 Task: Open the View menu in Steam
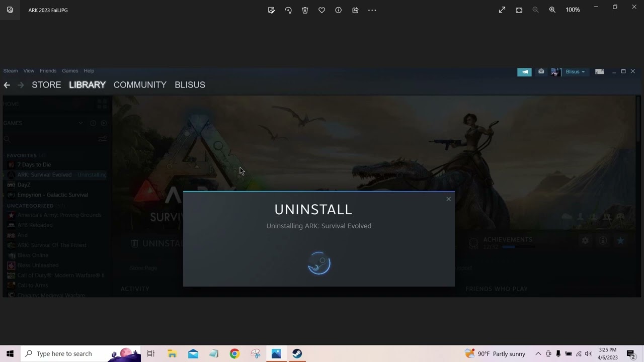(x=29, y=71)
